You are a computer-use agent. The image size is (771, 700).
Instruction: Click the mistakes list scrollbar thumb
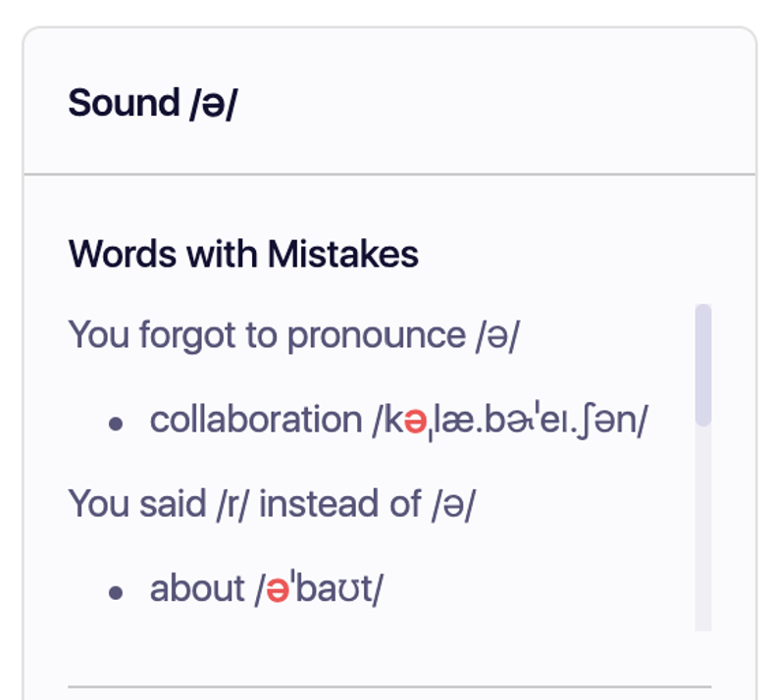(702, 364)
